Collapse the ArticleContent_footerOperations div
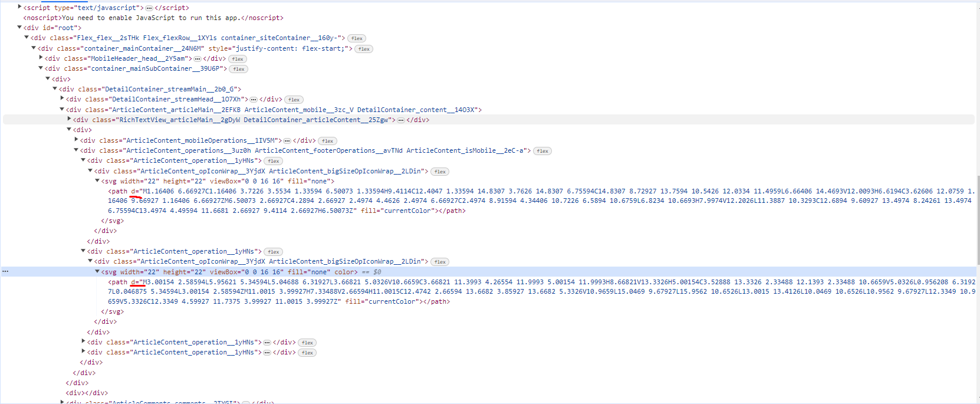This screenshot has height=404, width=980. 76,150
